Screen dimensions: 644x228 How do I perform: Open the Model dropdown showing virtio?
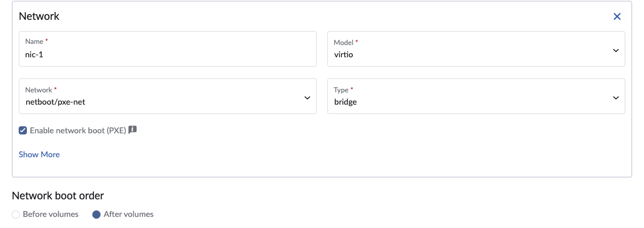point(476,49)
